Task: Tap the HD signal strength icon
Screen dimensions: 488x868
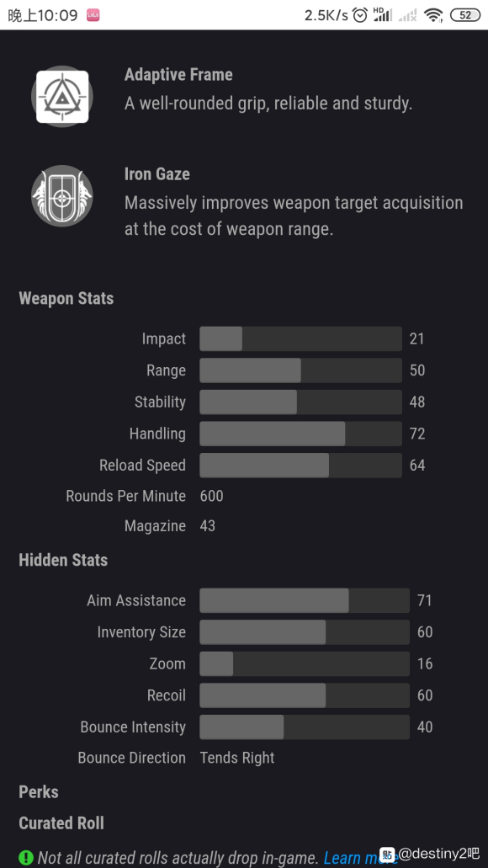Action: [382, 15]
